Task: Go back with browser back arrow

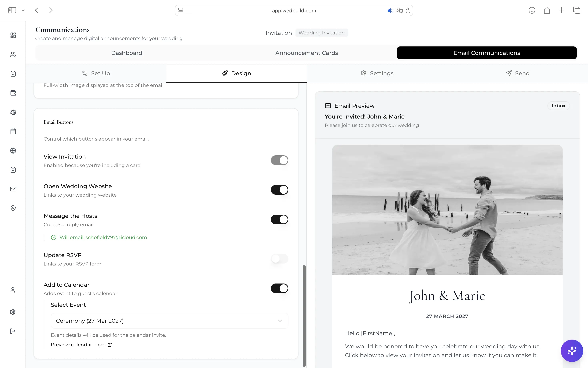Action: point(37,10)
